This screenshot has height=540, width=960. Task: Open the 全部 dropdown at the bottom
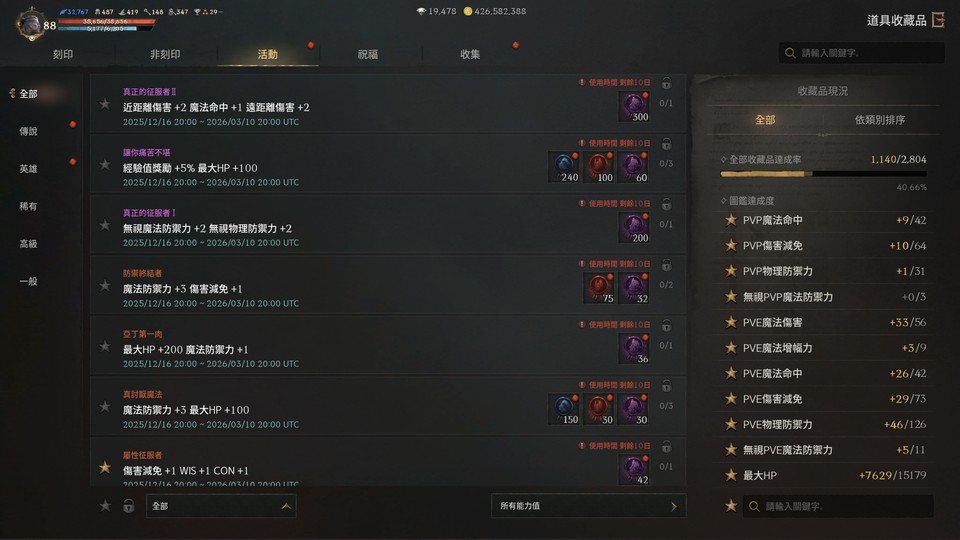221,506
